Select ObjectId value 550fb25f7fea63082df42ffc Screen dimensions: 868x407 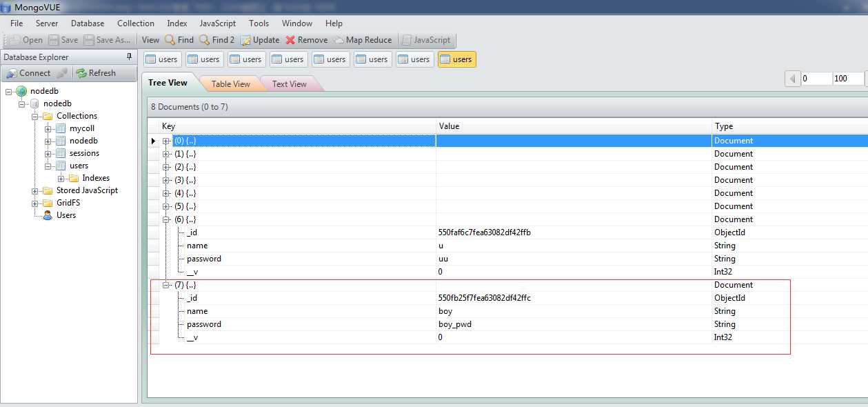485,298
